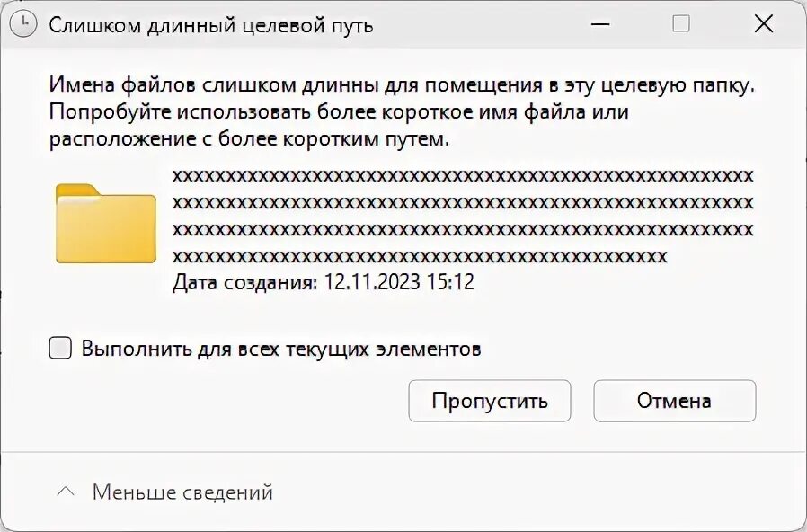Tick the Выполнить для всех текущих элементов checkbox
807x532 pixels.
(60, 349)
